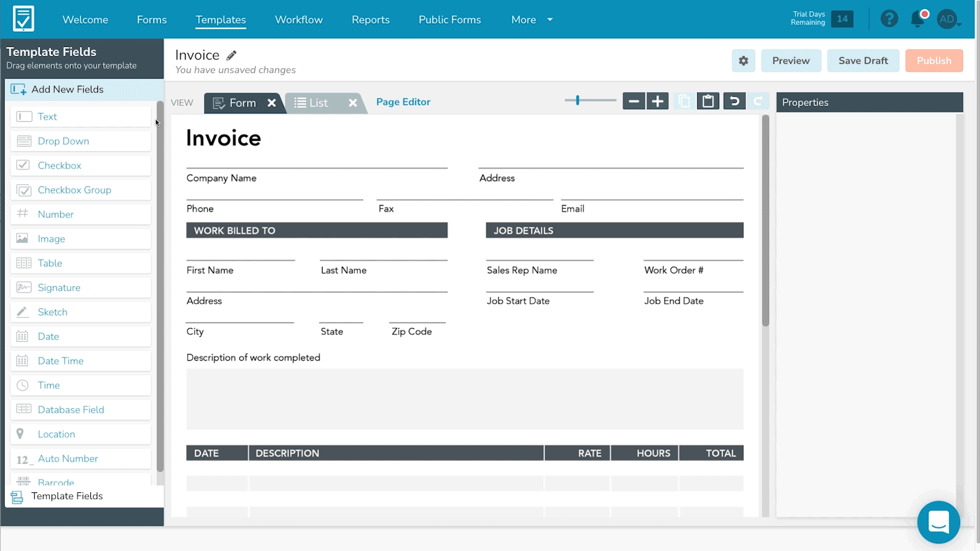The width and height of the screenshot is (980, 551).
Task: Select the Drop Down field element
Action: pos(81,141)
